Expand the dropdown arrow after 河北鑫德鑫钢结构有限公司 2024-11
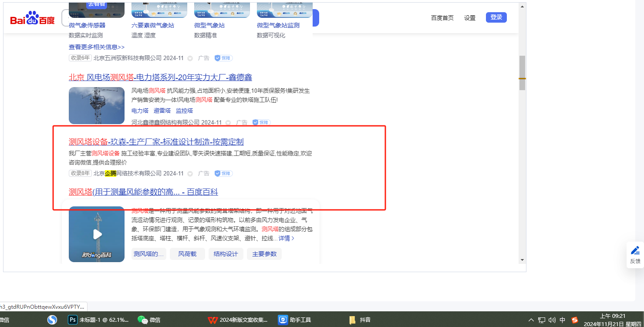The height and width of the screenshot is (327, 644). pyautogui.click(x=228, y=123)
